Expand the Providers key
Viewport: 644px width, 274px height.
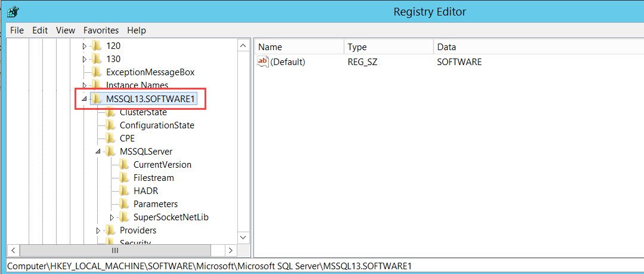(x=98, y=230)
